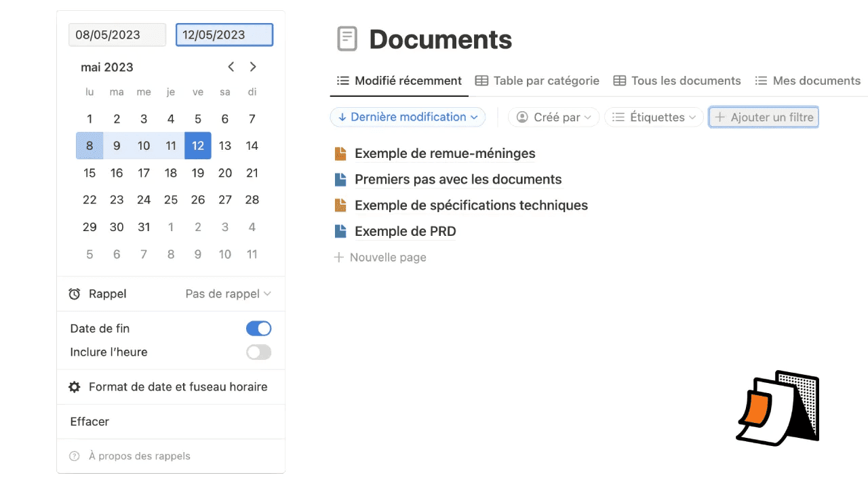Switch to Tous les documents tab
Image resolution: width=868 pixels, height=488 pixels.
[677, 81]
